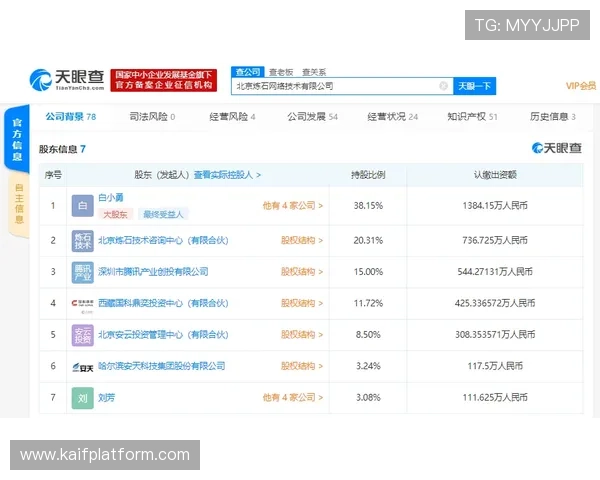The height and width of the screenshot is (480, 600).
Task: Select the 查关系 search tab
Action: [314, 72]
